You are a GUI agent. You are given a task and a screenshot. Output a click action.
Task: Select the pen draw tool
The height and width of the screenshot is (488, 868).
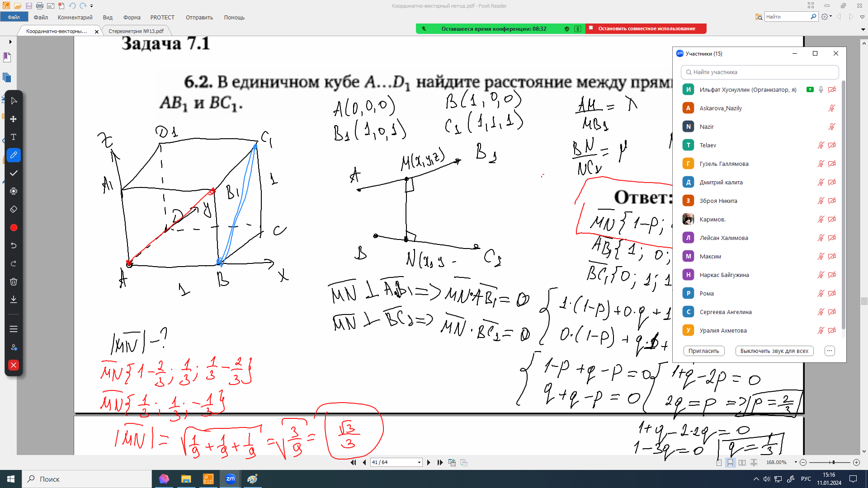tap(14, 155)
